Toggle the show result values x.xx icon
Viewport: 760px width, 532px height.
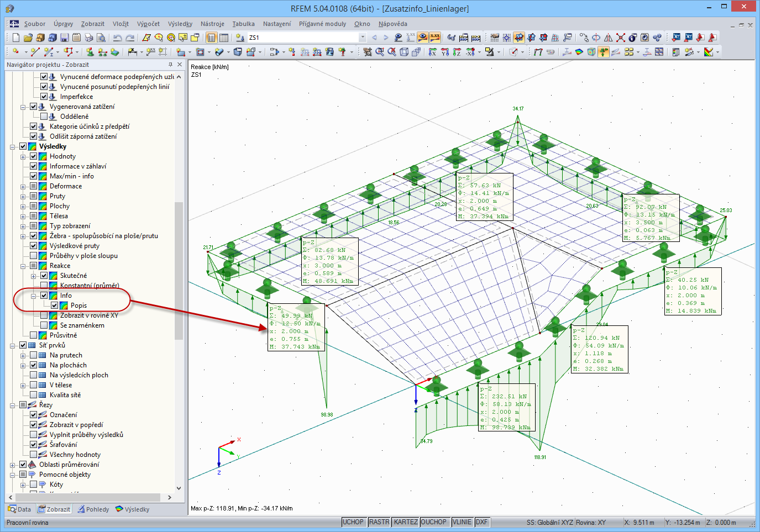coord(435,38)
